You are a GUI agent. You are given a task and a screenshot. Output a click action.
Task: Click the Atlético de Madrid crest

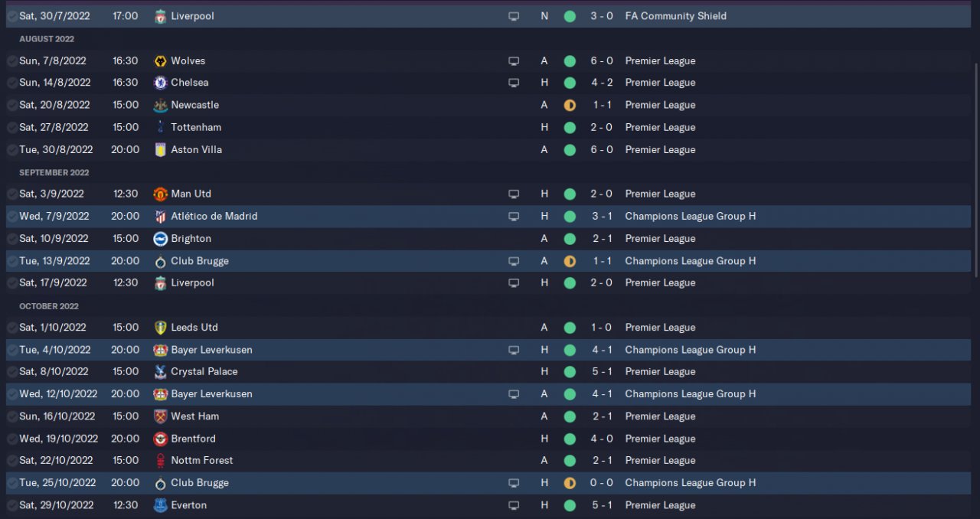(160, 217)
